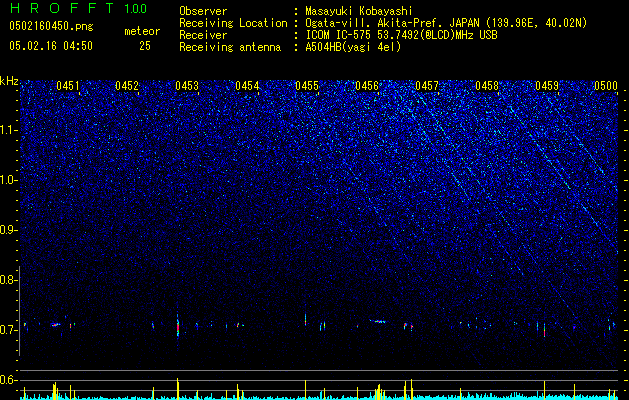Click the Receiving Location field label
629x400 pixels.
[x=233, y=23]
